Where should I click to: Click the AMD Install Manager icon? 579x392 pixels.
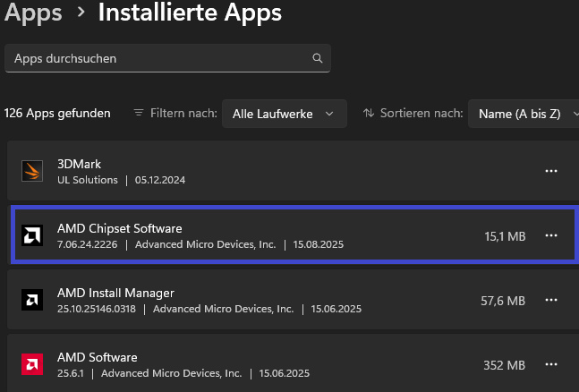coord(32,300)
